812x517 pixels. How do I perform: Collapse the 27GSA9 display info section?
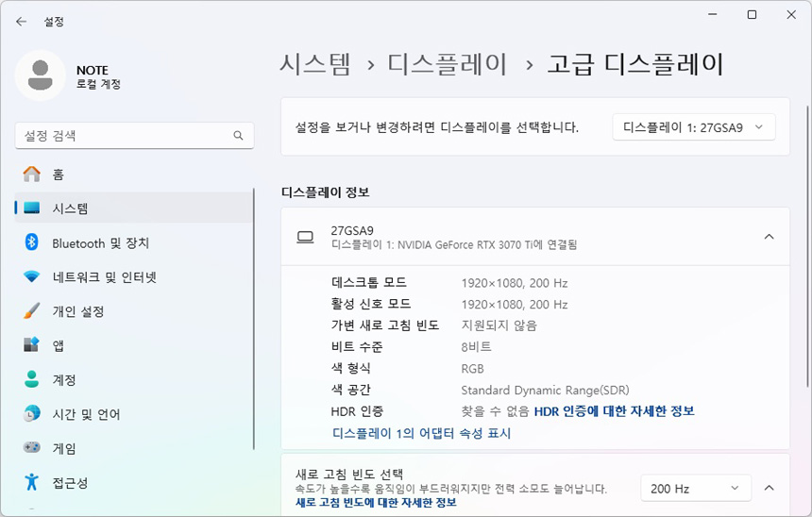coord(768,237)
